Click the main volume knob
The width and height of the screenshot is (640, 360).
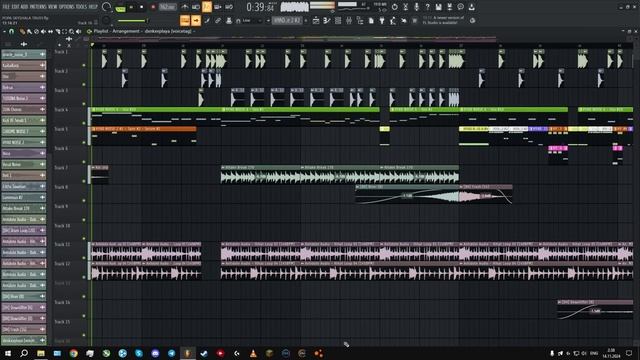click(x=107, y=7)
